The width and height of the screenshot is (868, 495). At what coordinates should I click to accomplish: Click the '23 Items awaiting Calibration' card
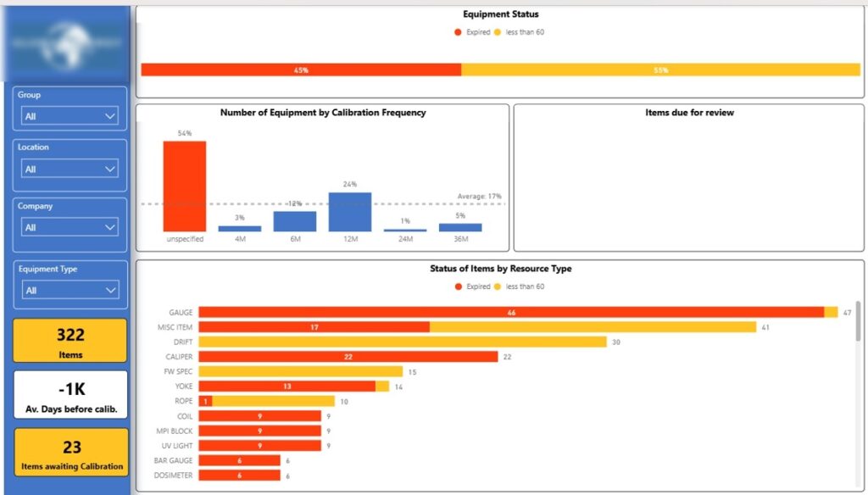click(x=70, y=453)
